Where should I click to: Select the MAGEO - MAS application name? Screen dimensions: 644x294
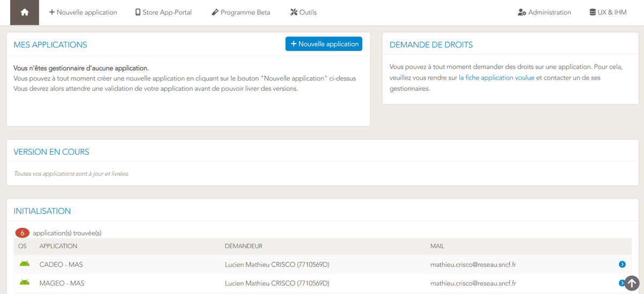62,283
